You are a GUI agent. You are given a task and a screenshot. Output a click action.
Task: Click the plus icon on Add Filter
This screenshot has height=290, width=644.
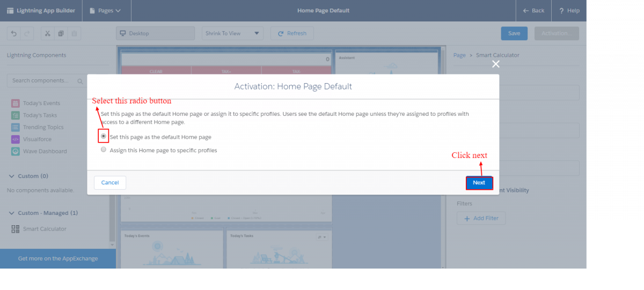tap(466, 218)
